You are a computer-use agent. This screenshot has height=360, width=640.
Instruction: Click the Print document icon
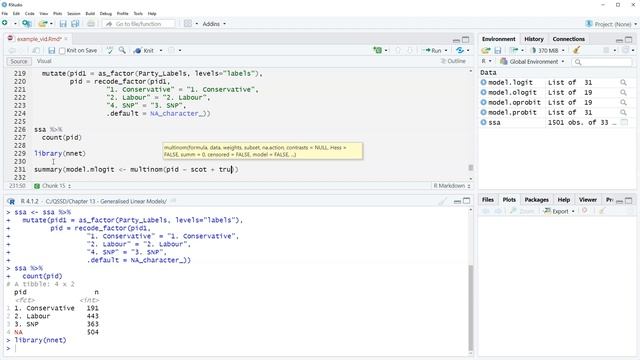(91, 24)
